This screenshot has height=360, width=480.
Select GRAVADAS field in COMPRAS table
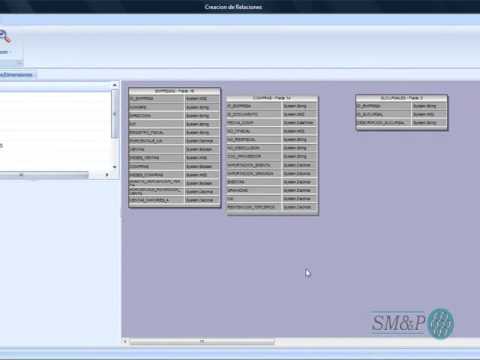pyautogui.click(x=272, y=190)
